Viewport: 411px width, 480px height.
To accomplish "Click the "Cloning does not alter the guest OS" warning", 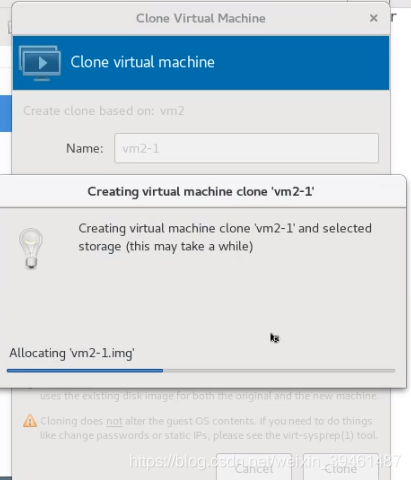I will [209, 428].
